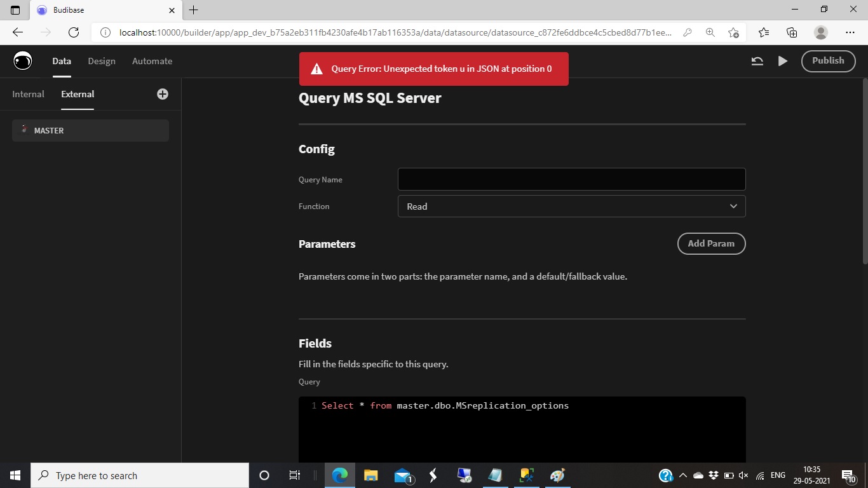Click the Add Param button
Image resolution: width=868 pixels, height=488 pixels.
[711, 243]
